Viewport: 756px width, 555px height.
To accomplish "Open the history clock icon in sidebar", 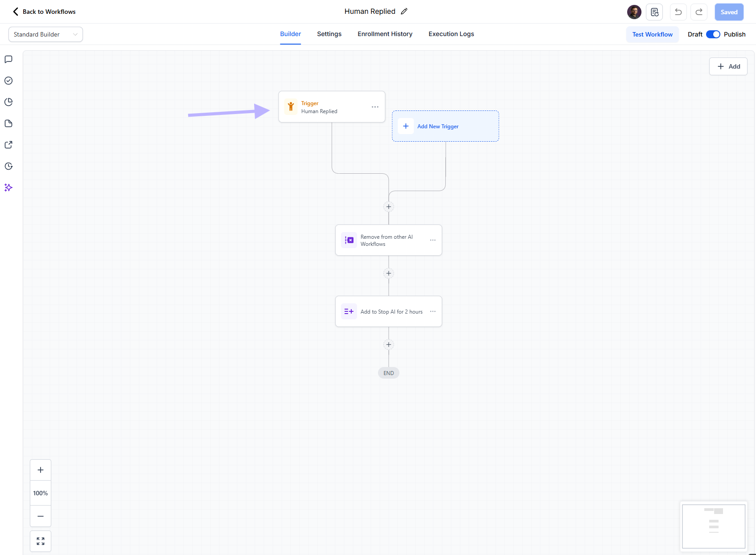I will coord(8,166).
